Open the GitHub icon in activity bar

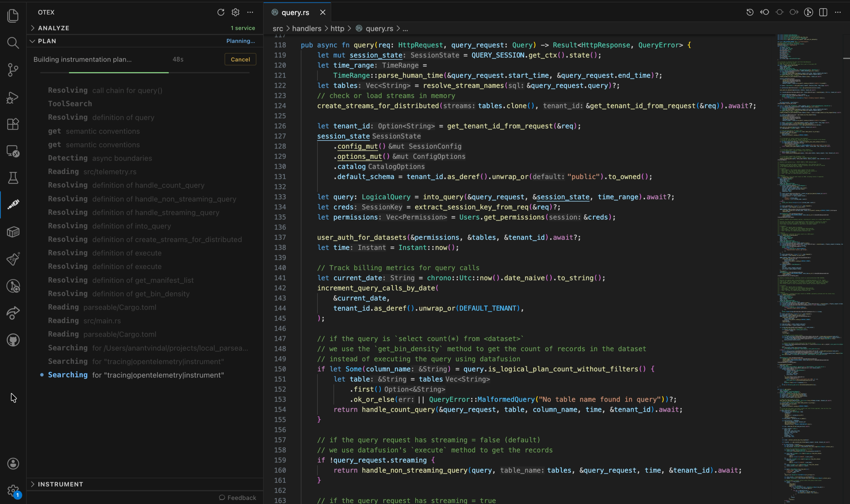13,340
